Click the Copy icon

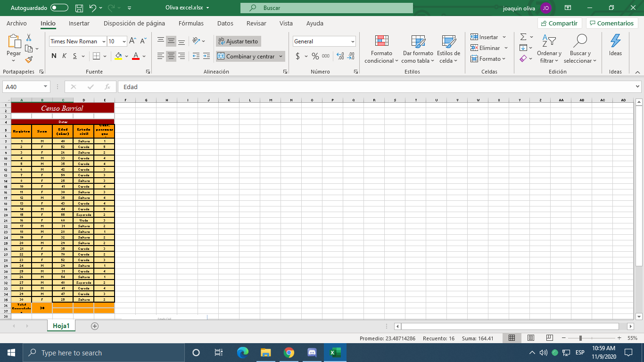[x=29, y=48]
